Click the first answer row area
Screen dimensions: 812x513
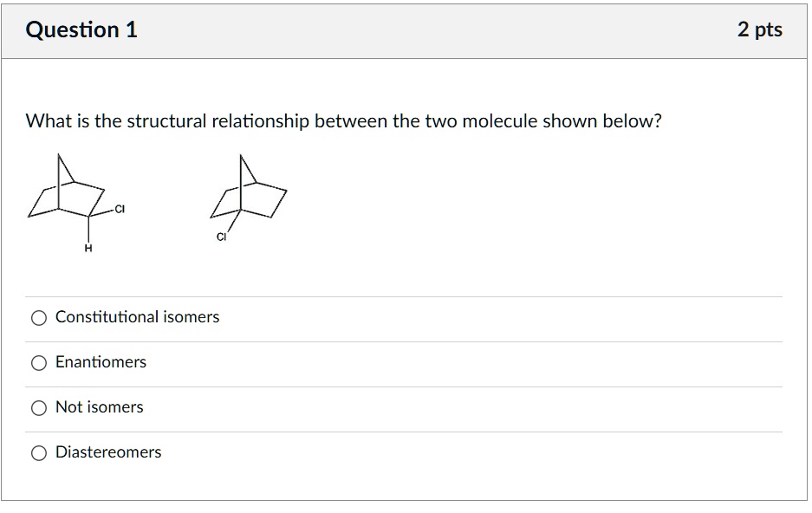(x=406, y=317)
